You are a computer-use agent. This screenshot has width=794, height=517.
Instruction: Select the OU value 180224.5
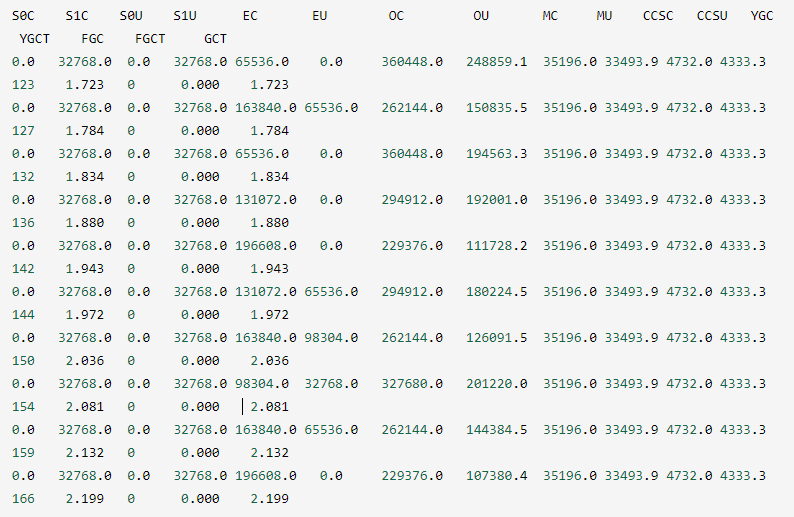(497, 292)
